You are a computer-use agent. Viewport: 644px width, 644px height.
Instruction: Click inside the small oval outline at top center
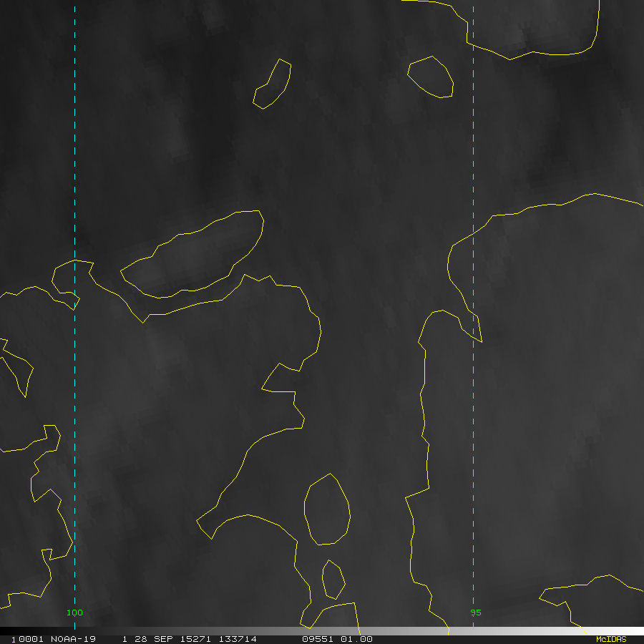pyautogui.click(x=431, y=77)
